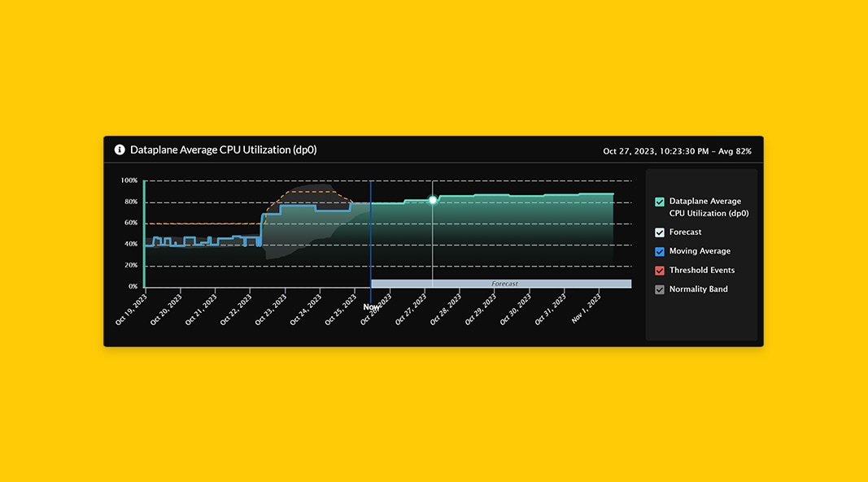868x482 pixels.
Task: Click the Threshold Events legend text
Action: click(701, 271)
